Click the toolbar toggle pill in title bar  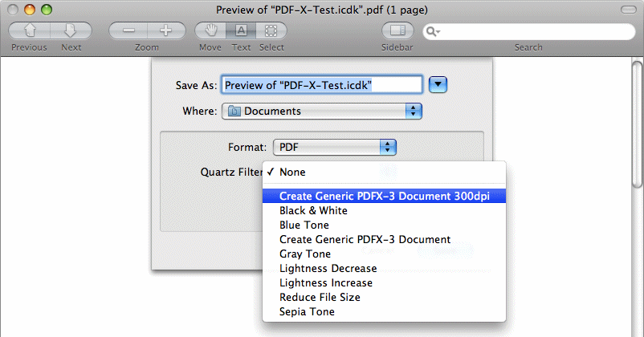click(629, 10)
